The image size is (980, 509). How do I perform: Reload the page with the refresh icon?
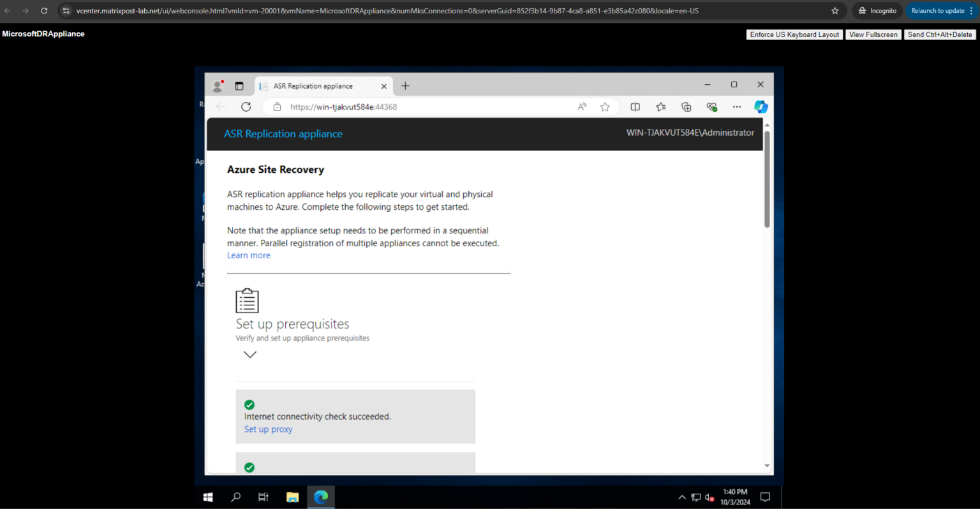click(246, 107)
